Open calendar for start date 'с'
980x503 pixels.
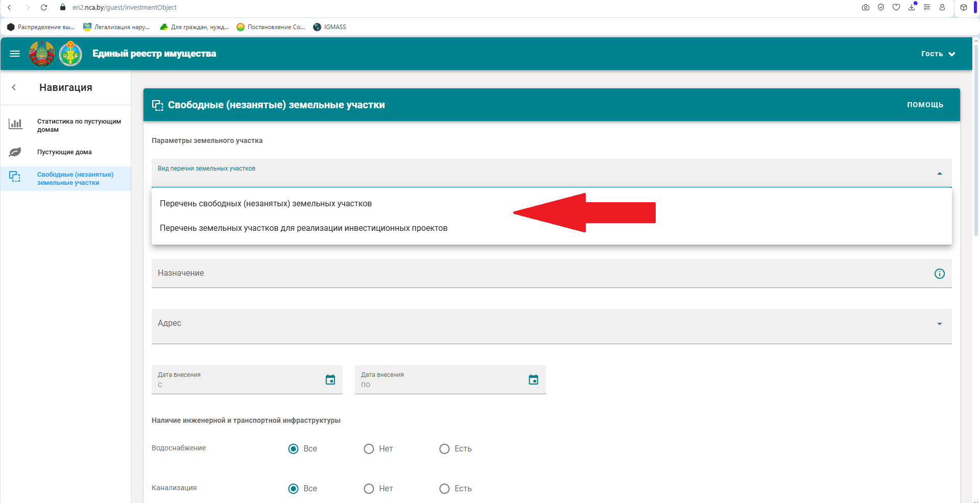tap(330, 379)
